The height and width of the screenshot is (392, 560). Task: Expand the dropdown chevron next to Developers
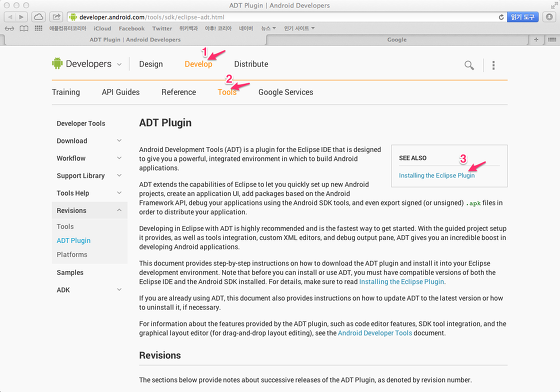click(x=119, y=65)
